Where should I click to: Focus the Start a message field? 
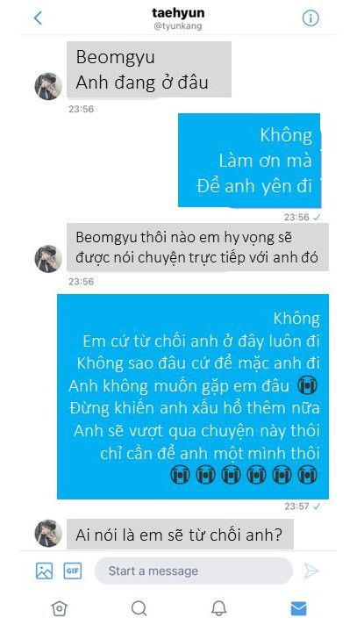click(193, 571)
